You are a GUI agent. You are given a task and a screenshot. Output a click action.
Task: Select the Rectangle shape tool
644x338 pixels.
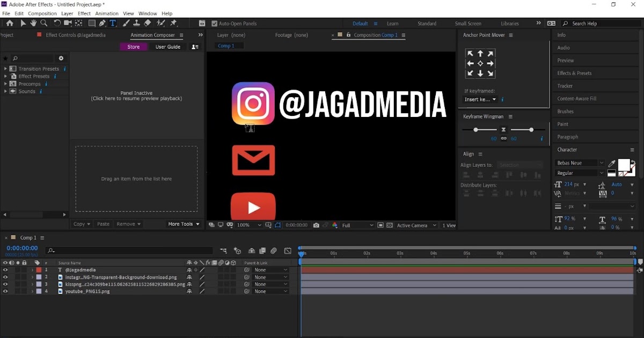pyautogui.click(x=91, y=23)
